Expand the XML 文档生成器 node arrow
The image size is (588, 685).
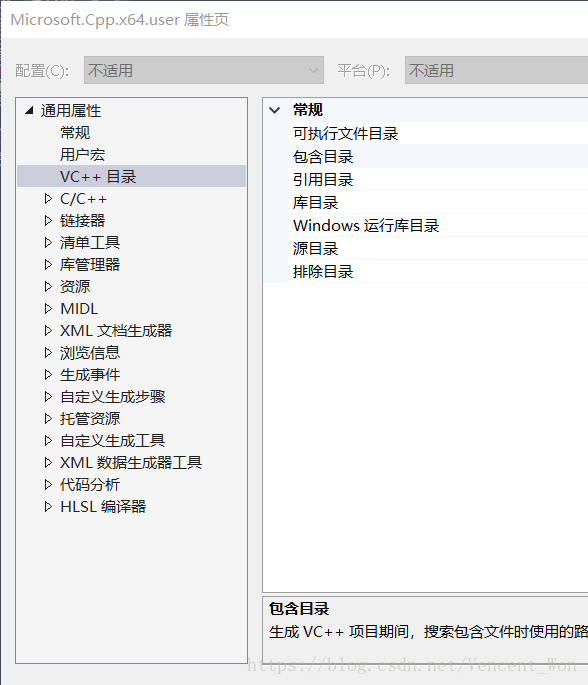[x=48, y=331]
